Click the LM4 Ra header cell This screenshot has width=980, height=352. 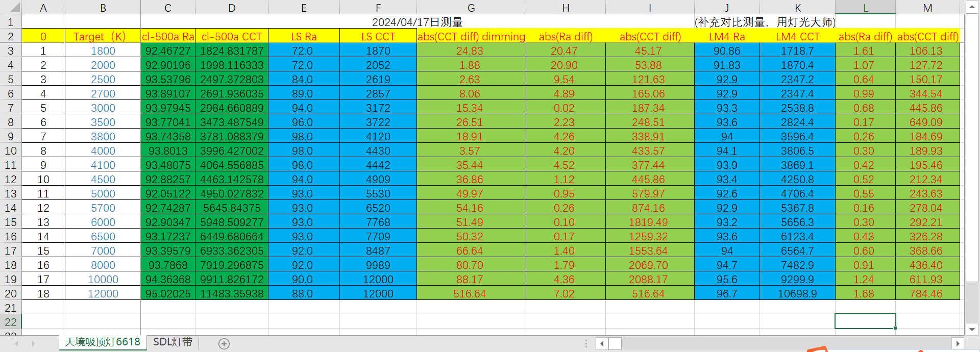coord(727,36)
